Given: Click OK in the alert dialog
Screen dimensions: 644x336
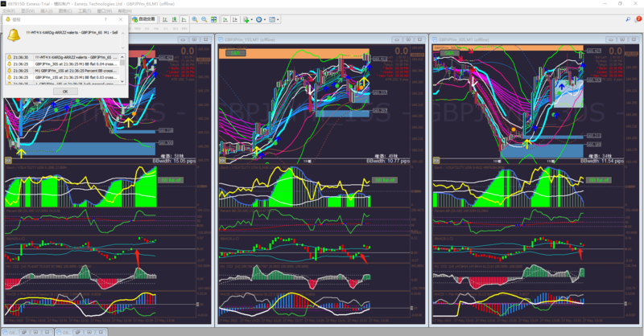Looking at the screenshot, I should pyautogui.click(x=65, y=92).
